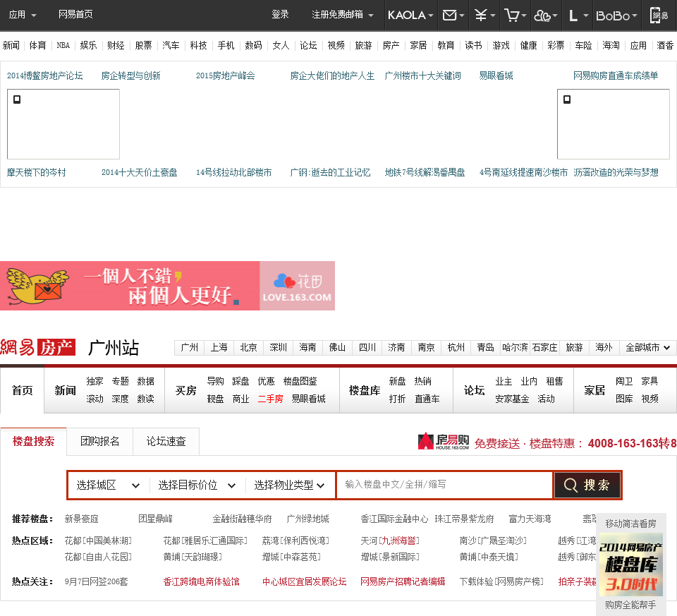The width and height of the screenshot is (677, 616).
Task: Click 网易首页 in the top bar
Action: pos(75,14)
